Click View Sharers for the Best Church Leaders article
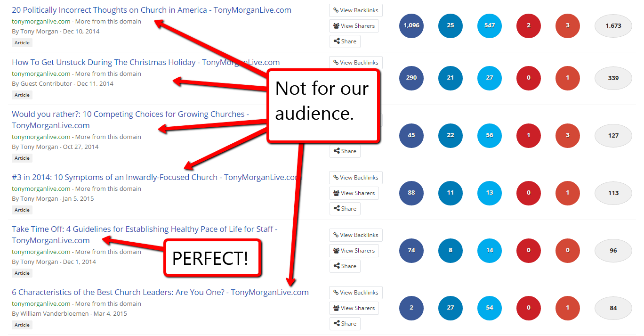Image resolution: width=644 pixels, height=336 pixels. [x=354, y=308]
